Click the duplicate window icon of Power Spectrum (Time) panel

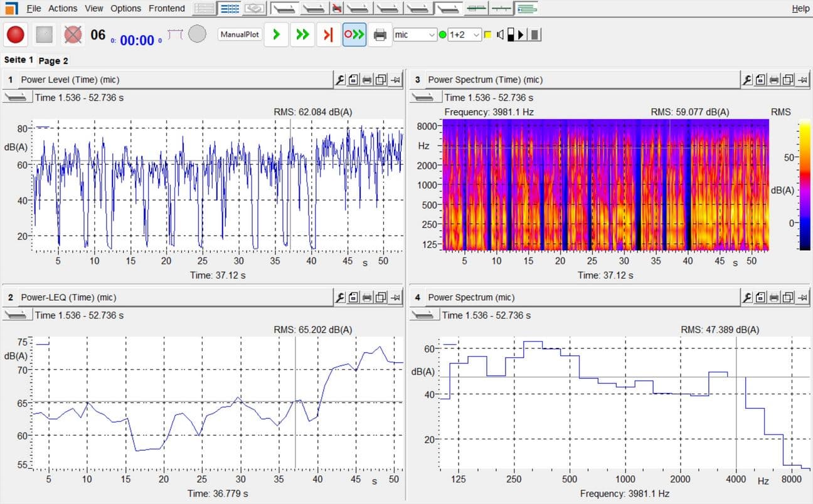click(x=788, y=80)
